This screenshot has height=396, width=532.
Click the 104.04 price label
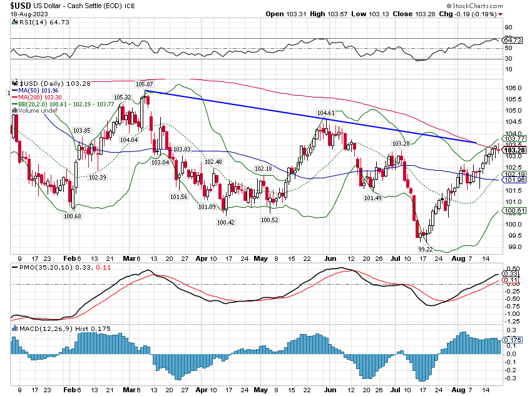(x=129, y=140)
